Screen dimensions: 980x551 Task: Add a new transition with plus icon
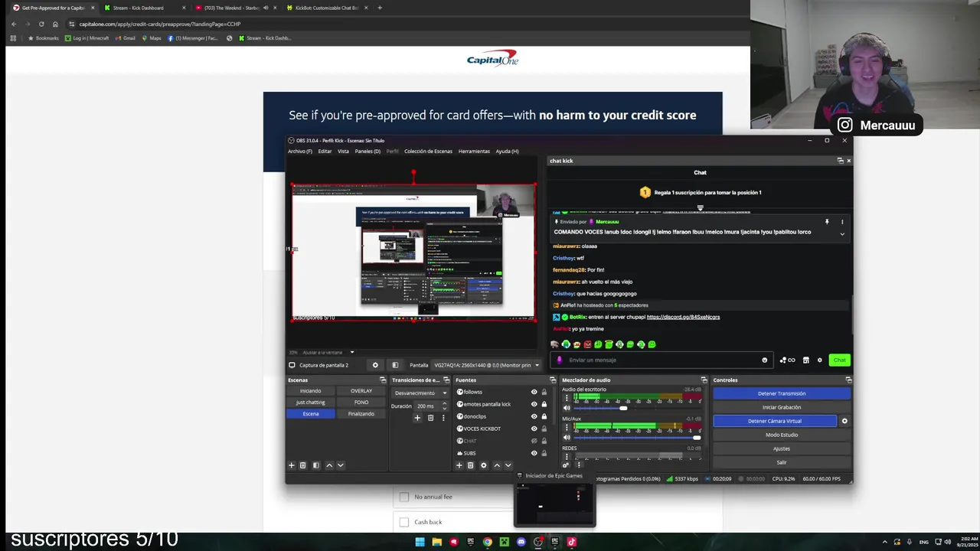(417, 418)
